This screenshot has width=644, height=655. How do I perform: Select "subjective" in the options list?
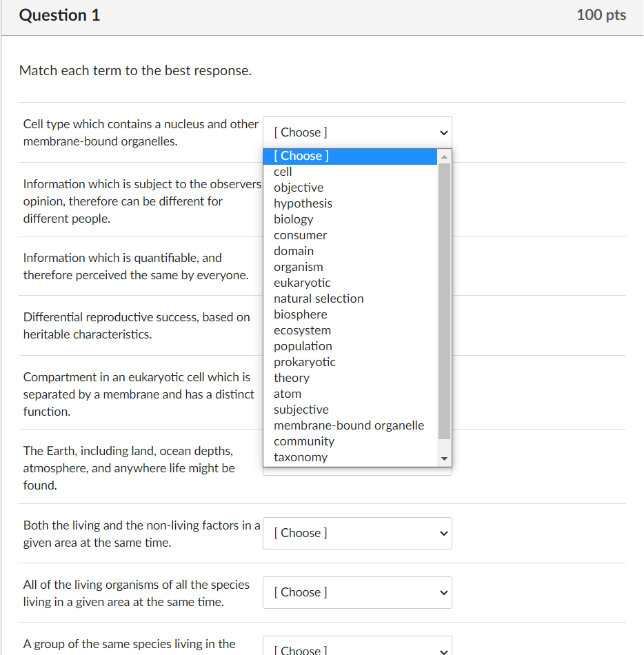coord(301,409)
